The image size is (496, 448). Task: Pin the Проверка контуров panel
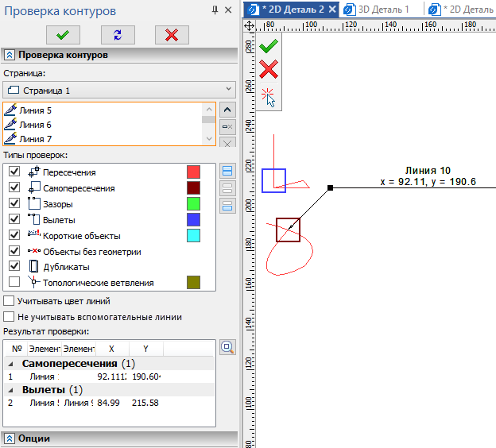pos(215,10)
